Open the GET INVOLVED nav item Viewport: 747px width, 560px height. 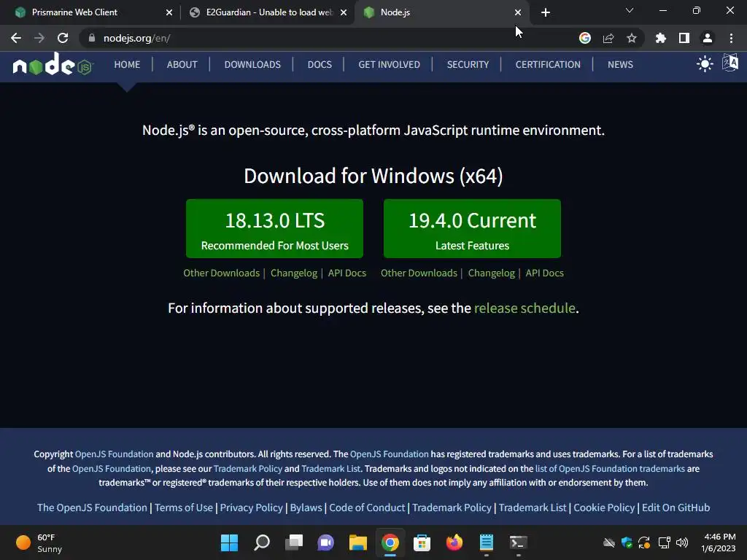[390, 64]
